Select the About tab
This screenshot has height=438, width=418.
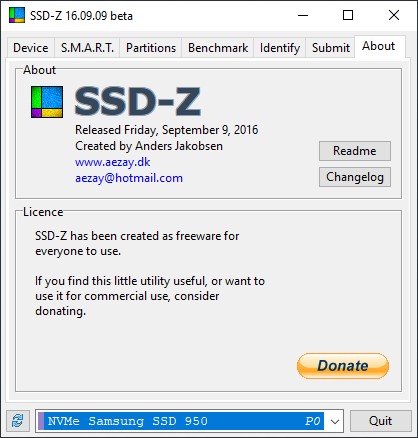tap(379, 46)
